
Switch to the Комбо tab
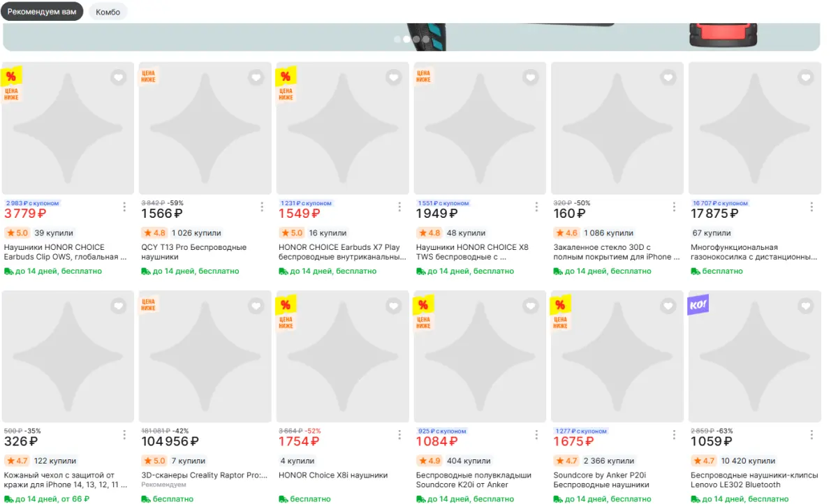point(108,12)
